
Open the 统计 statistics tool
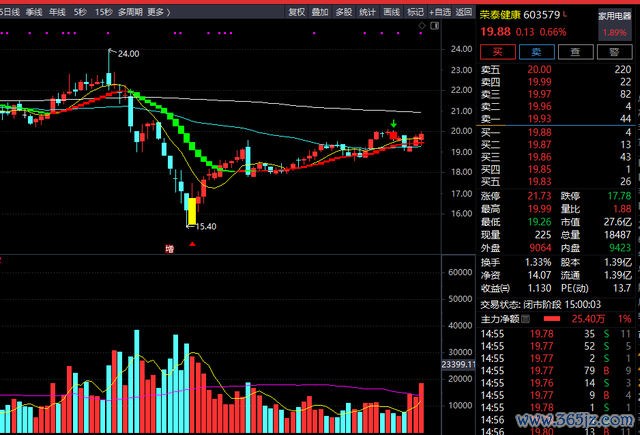click(x=368, y=12)
